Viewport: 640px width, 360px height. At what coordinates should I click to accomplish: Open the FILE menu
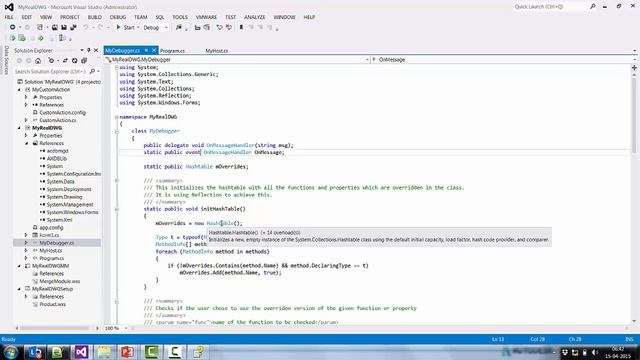9,17
